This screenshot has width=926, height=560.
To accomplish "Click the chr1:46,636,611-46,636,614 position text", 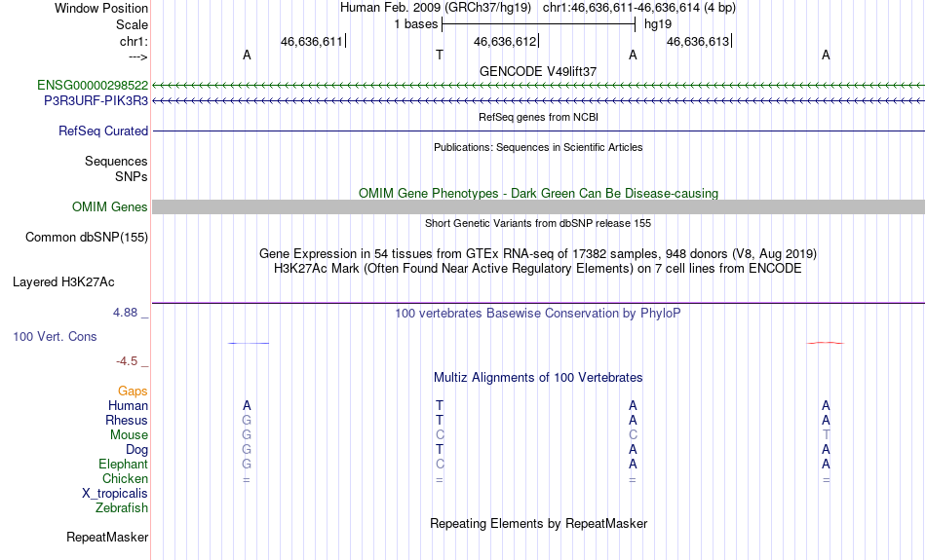I will tap(639, 8).
